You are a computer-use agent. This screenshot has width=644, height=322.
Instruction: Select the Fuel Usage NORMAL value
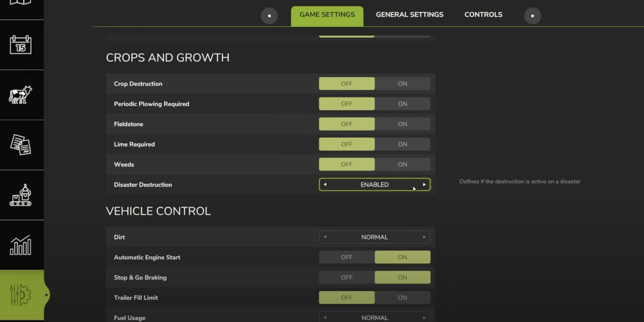(374, 318)
